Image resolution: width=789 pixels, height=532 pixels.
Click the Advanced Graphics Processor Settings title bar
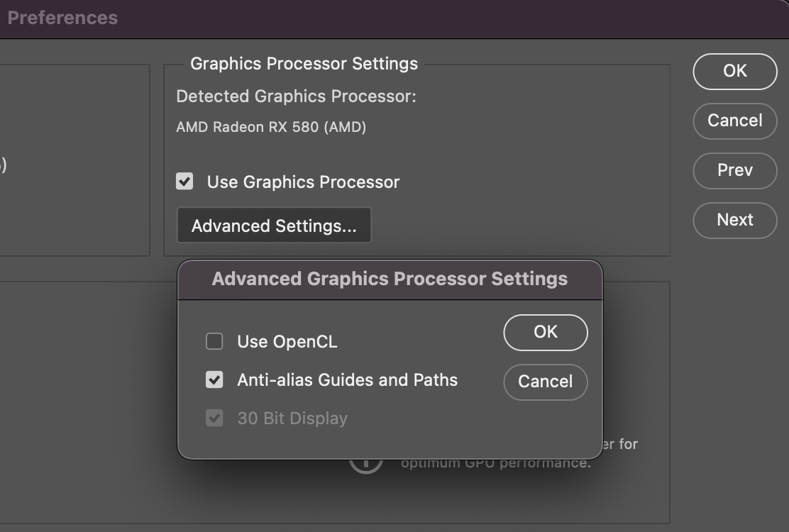(x=390, y=279)
